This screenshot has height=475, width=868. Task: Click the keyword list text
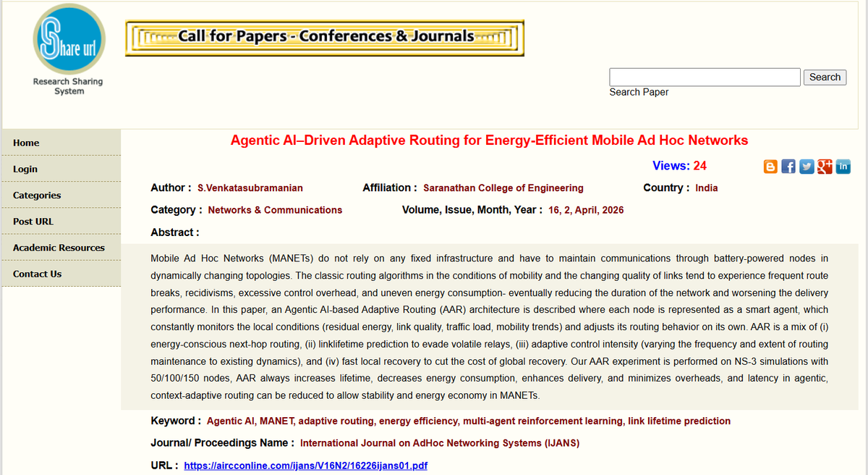(469, 421)
